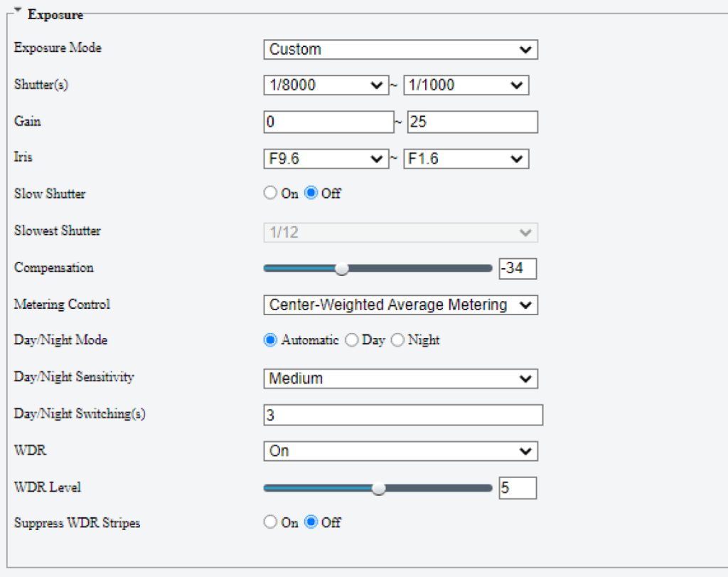Click the WDR Level slider handle

pos(378,489)
